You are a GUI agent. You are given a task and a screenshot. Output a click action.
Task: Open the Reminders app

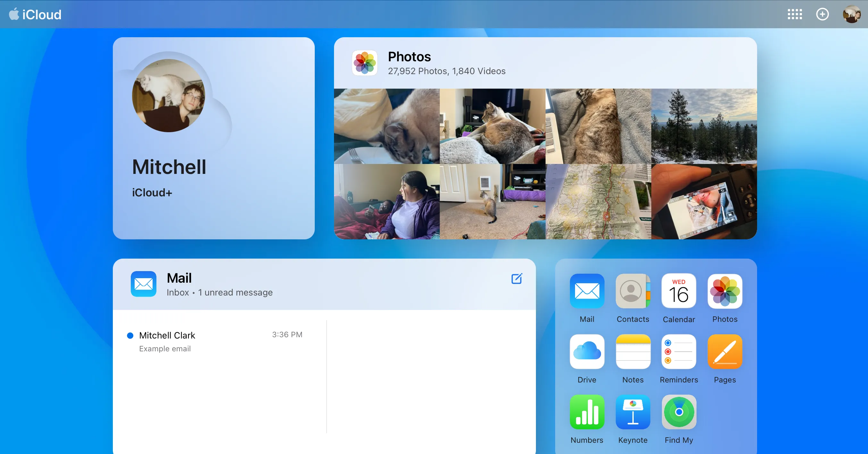(x=679, y=351)
